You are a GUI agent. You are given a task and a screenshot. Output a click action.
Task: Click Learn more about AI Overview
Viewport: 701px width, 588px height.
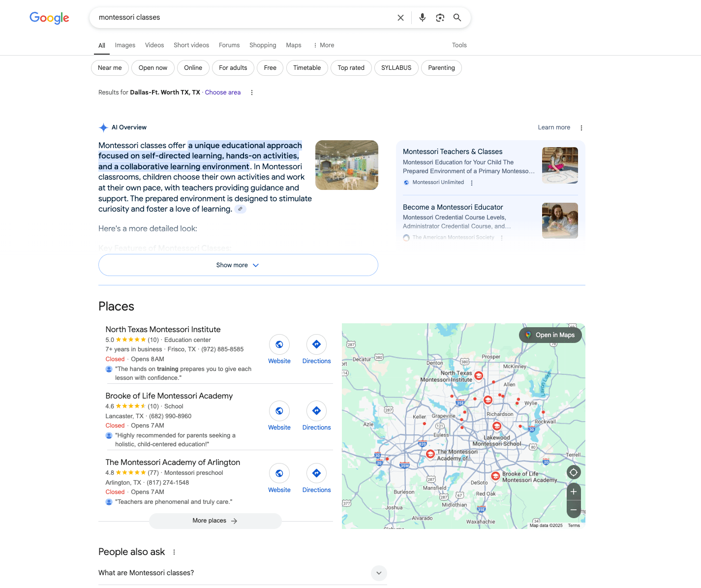(554, 127)
